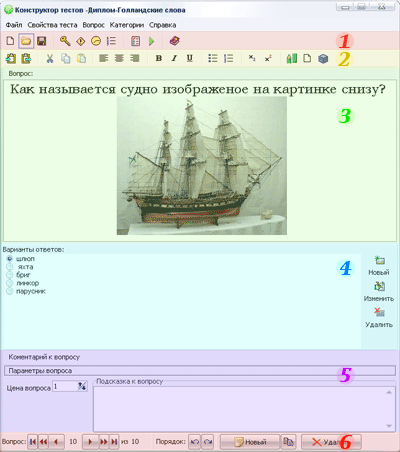This screenshot has width=400, height=452.
Task: Jump several questions back with double arrow
Action: point(44,442)
